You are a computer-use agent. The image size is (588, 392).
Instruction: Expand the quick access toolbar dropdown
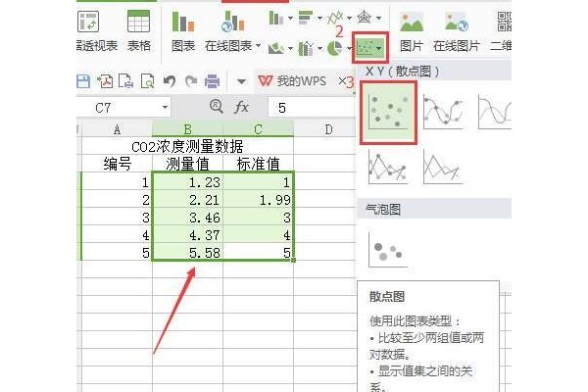[x=241, y=81]
